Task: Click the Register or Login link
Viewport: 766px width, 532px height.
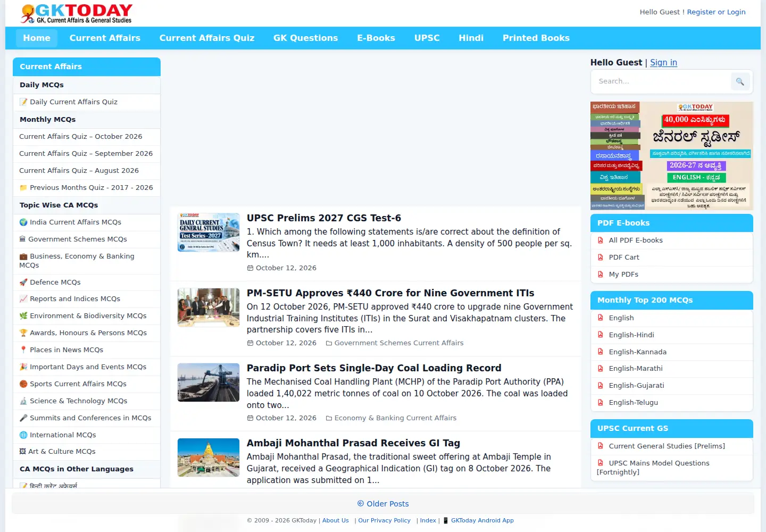Action: tap(716, 12)
